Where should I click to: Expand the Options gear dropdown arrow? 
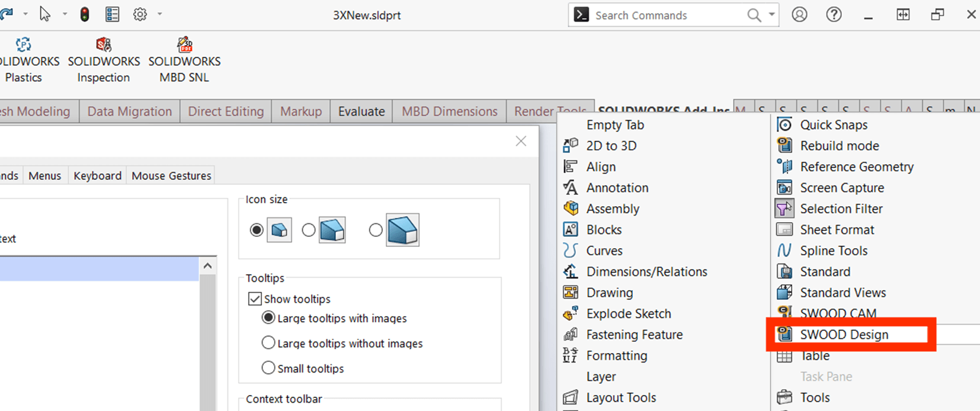(159, 14)
